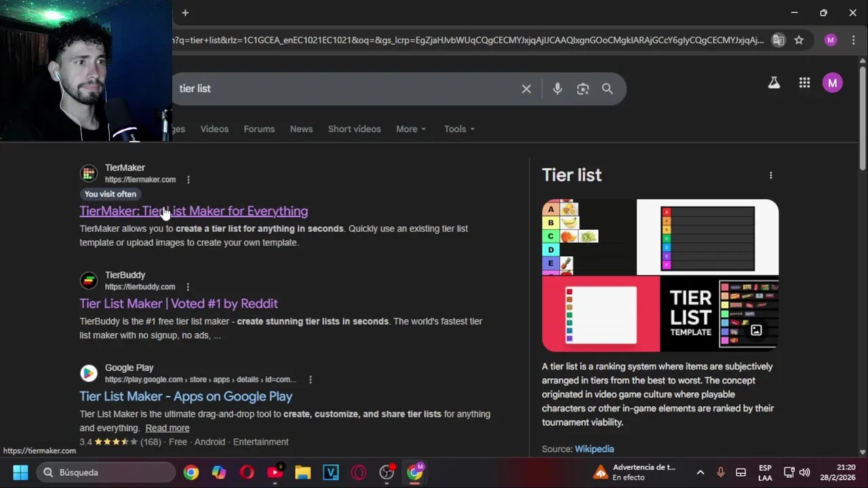Click the taskbar Búsqueda search box

point(105,472)
